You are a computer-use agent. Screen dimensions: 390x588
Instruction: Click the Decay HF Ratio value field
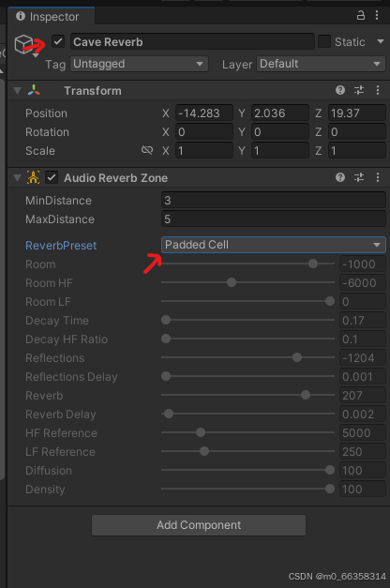(x=363, y=339)
